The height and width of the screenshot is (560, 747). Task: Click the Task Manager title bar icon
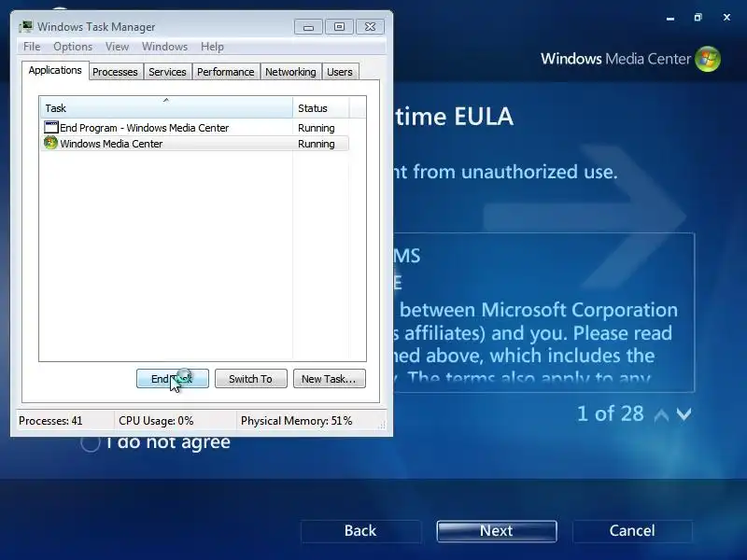[26, 27]
